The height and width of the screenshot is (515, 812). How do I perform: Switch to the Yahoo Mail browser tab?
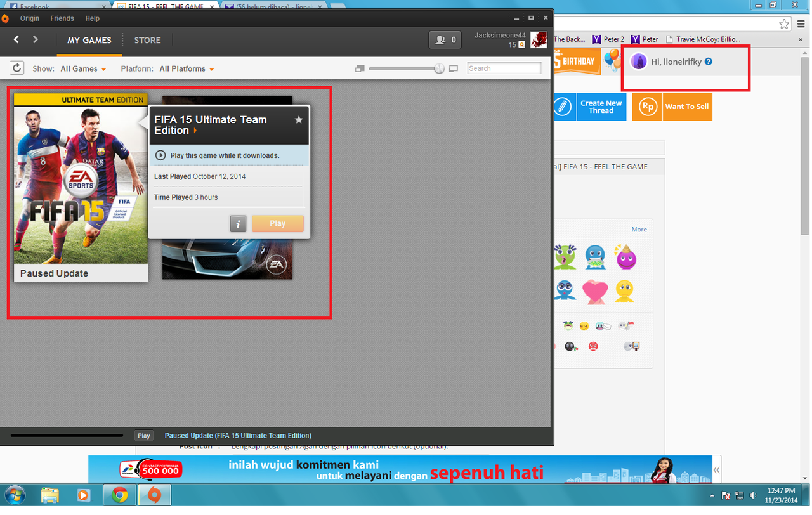274,6
